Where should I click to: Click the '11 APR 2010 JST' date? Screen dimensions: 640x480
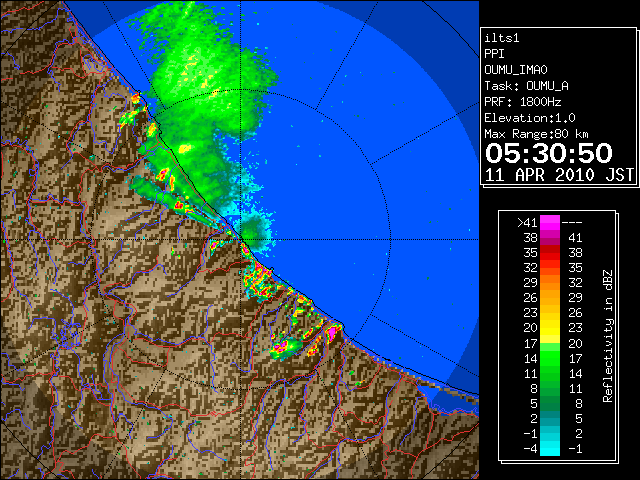coord(560,175)
